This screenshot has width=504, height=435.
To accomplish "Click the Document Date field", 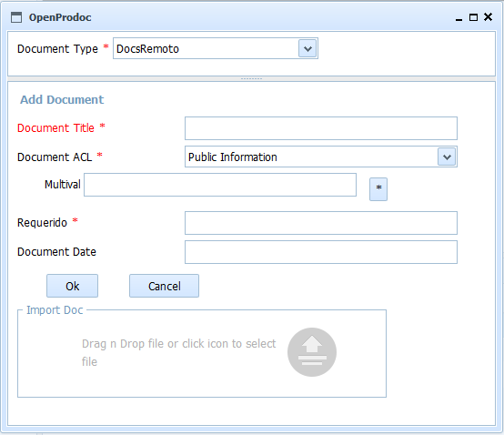I will tap(321, 252).
